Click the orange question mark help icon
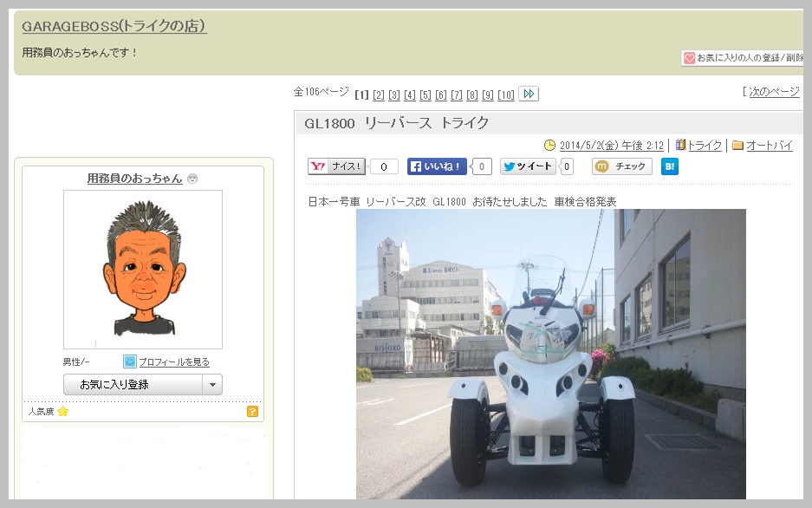The width and height of the screenshot is (812, 508). pyautogui.click(x=252, y=412)
